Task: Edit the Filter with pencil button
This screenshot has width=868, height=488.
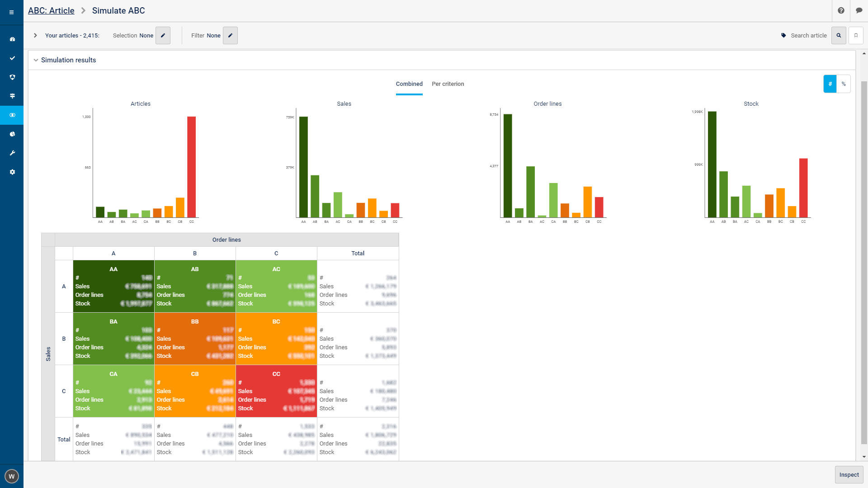Action: click(x=230, y=35)
